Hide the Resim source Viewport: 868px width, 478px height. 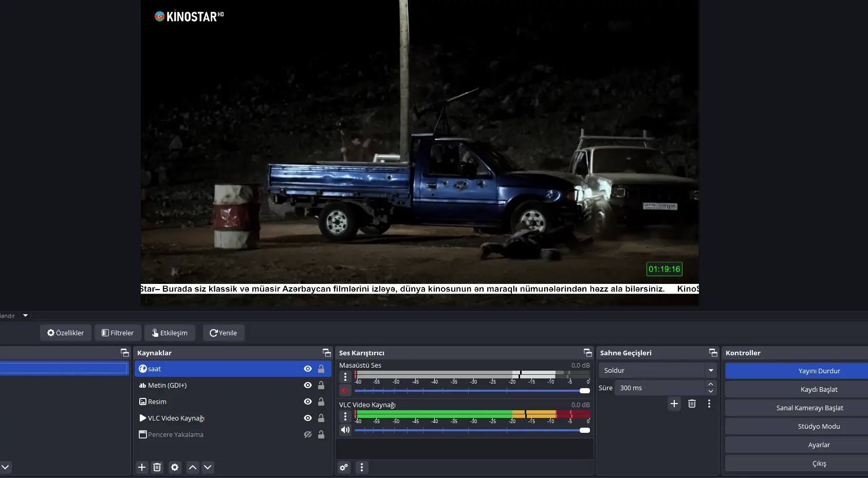308,401
